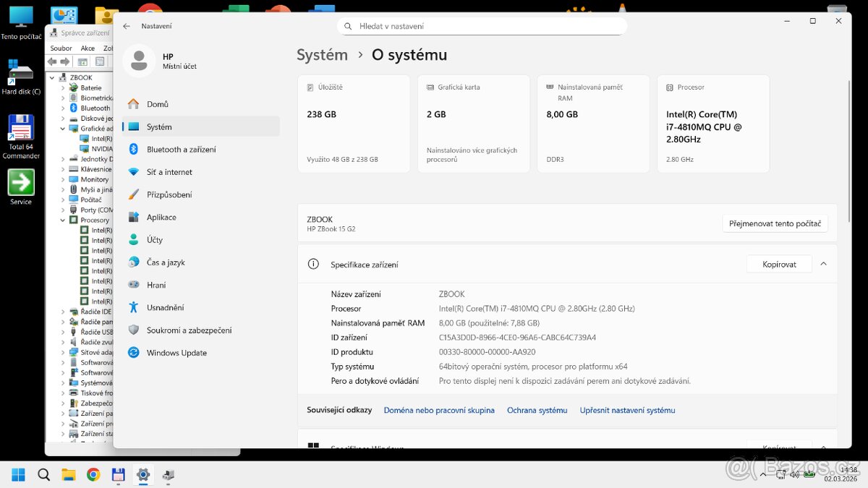Open Síť a internet settings
Screen dimensions: 868x488
200,172
